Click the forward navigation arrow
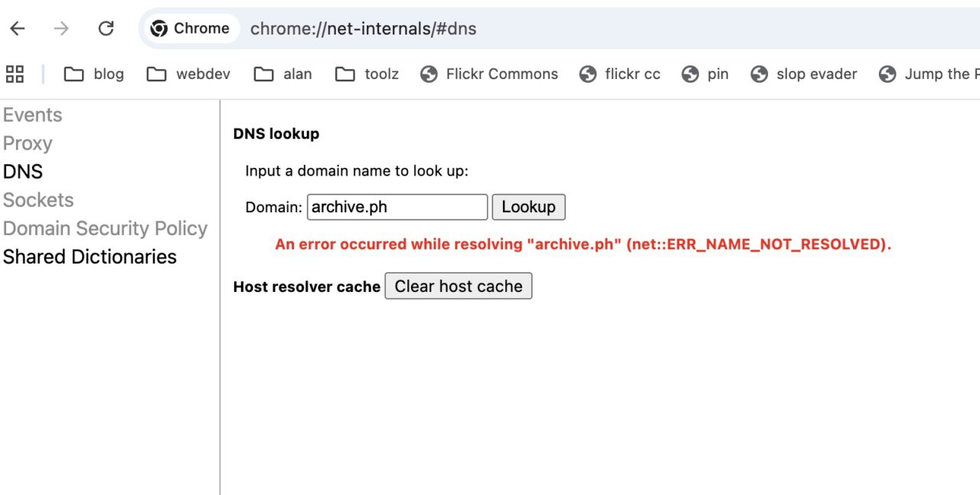The height and width of the screenshot is (495, 980). pos(61,28)
